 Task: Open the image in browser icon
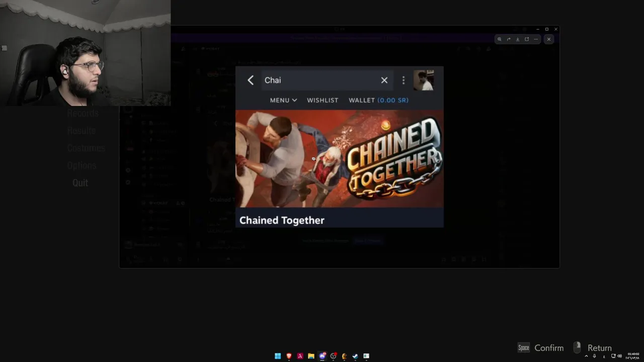527,39
